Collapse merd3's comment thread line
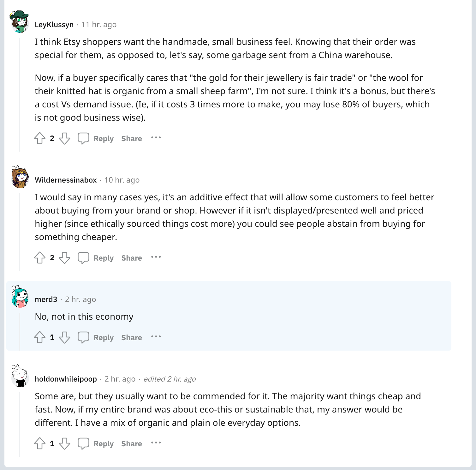Screen dimensions: 476x470 [20, 332]
